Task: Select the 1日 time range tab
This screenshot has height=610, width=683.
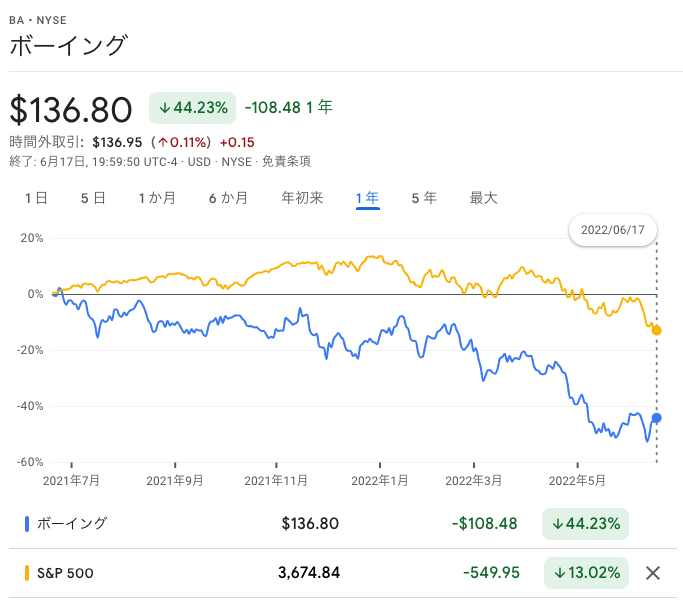Action: tap(36, 198)
